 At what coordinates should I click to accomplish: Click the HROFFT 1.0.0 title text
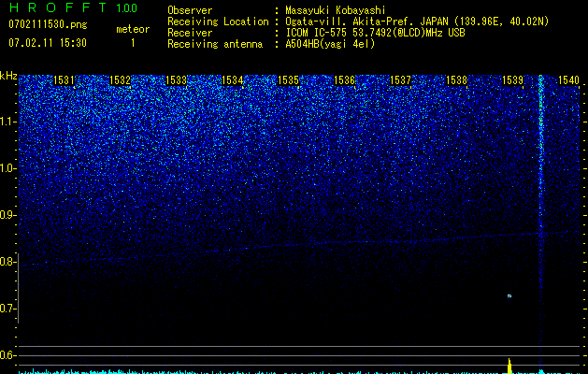point(73,7)
